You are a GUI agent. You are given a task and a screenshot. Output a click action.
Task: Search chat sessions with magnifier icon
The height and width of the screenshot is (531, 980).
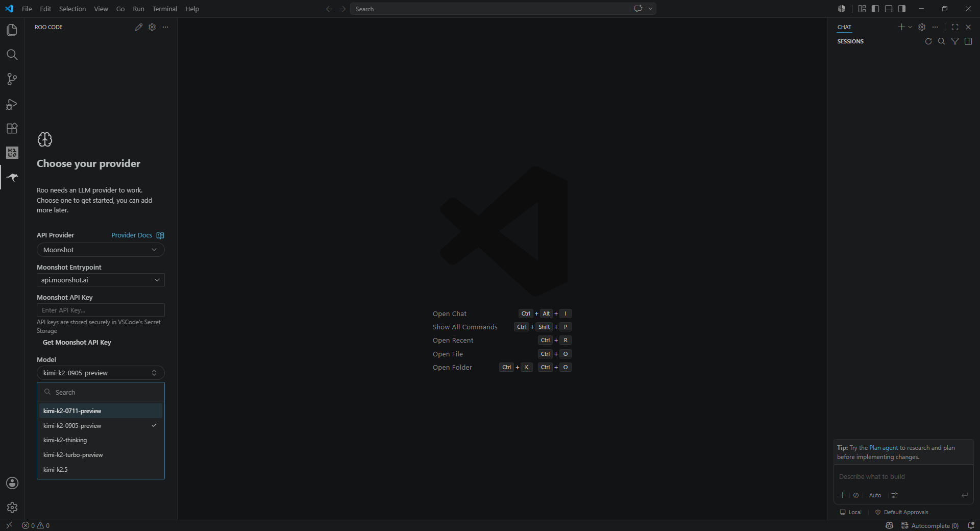click(x=942, y=41)
